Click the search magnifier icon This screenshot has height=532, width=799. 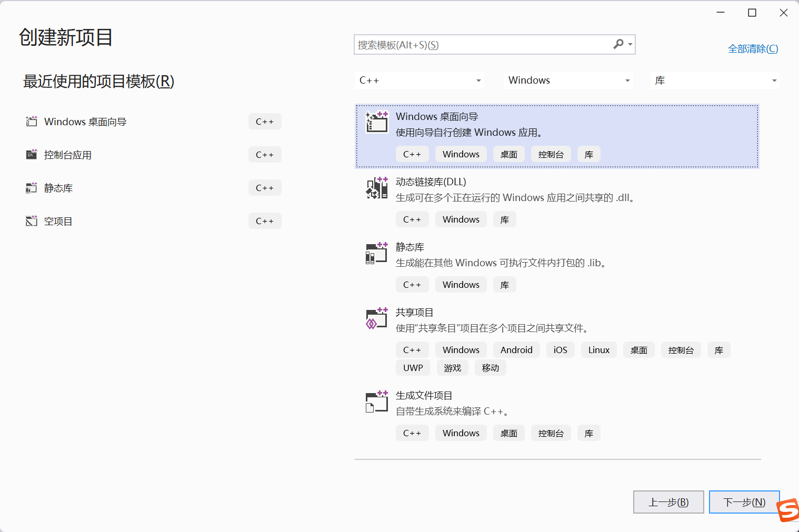[x=618, y=44]
